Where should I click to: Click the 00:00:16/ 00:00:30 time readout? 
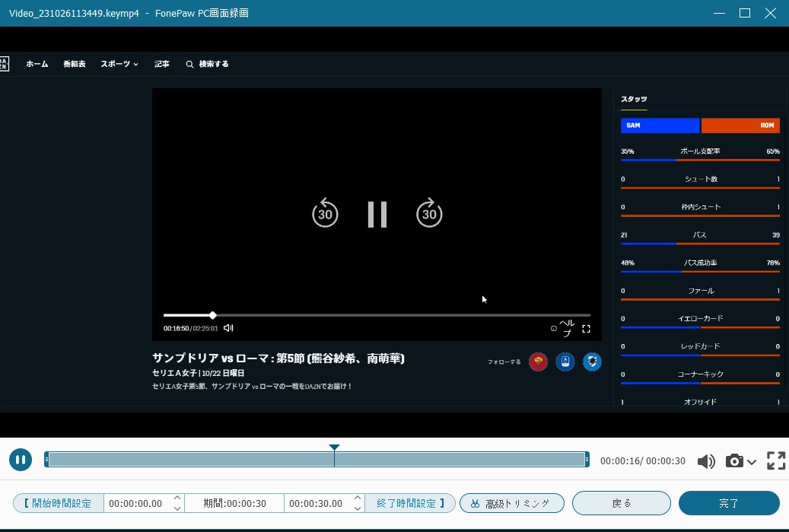click(x=643, y=461)
